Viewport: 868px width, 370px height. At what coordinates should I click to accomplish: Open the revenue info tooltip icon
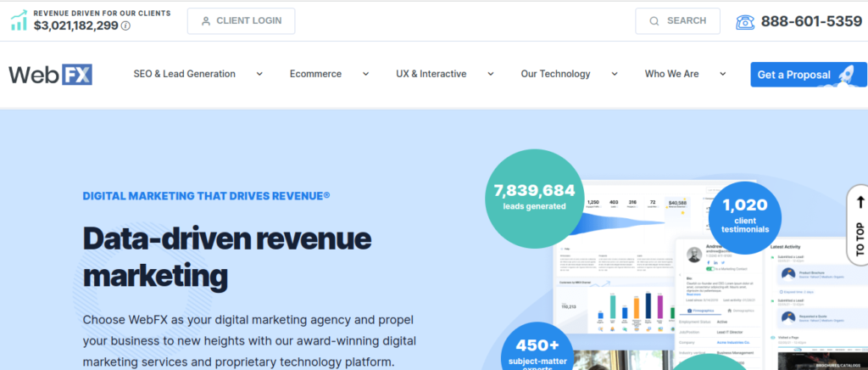(x=125, y=25)
